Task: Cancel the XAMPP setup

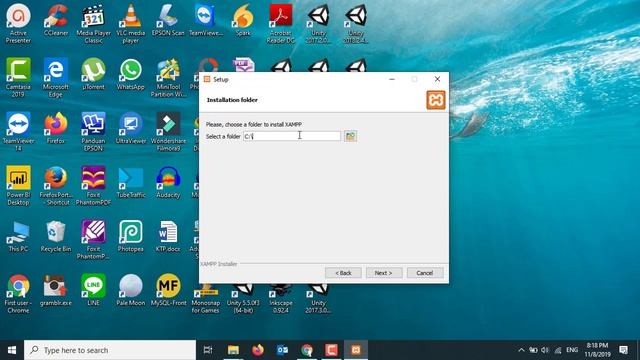Action: [425, 273]
